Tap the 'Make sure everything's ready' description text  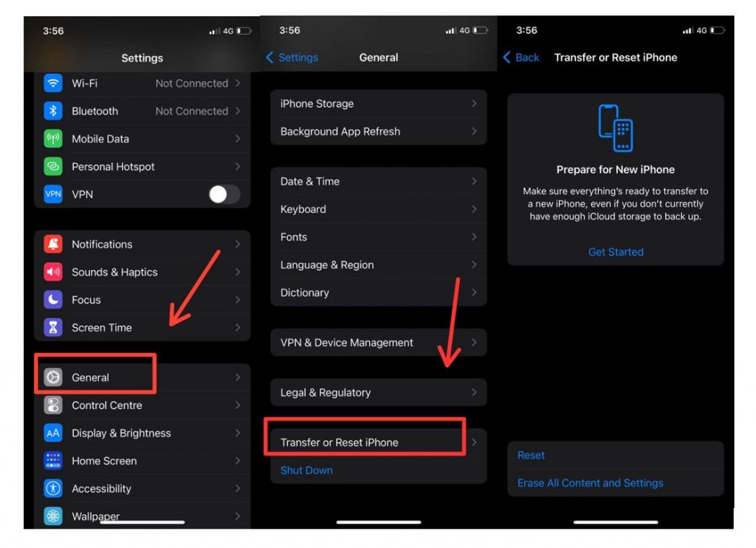pos(616,204)
